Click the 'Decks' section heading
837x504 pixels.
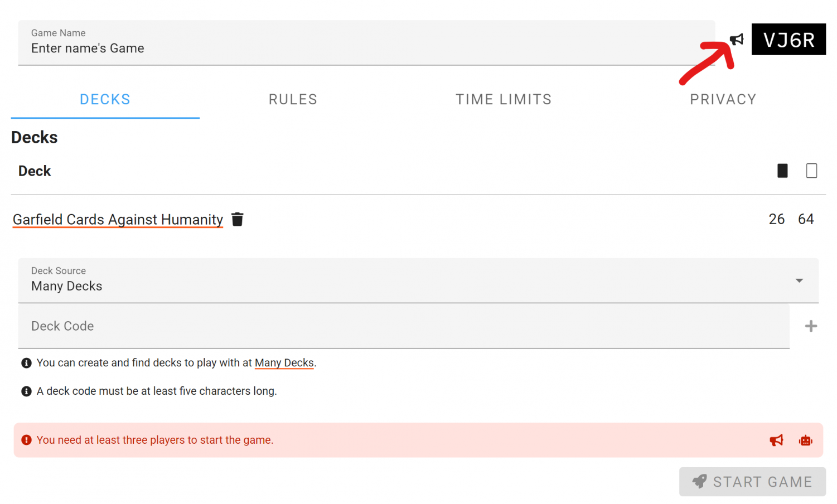point(35,137)
